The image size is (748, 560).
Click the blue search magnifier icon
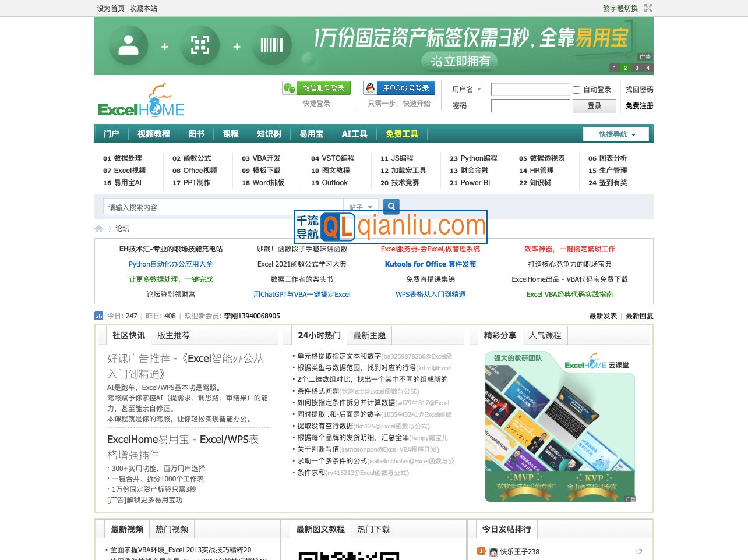(391, 206)
